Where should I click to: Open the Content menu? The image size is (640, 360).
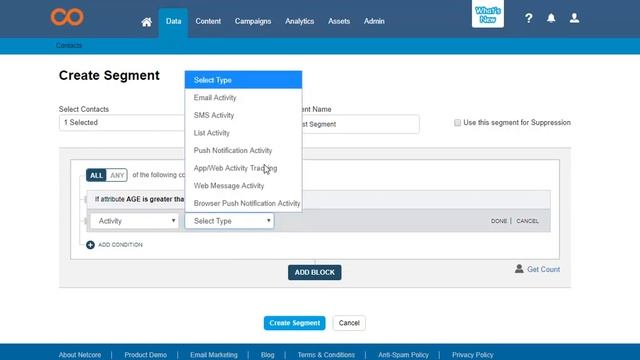click(208, 21)
